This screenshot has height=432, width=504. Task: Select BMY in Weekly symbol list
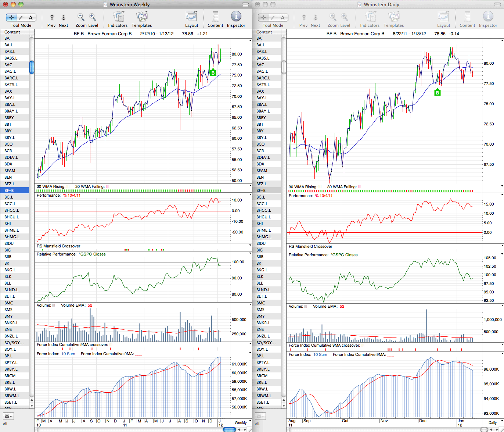coord(15,316)
